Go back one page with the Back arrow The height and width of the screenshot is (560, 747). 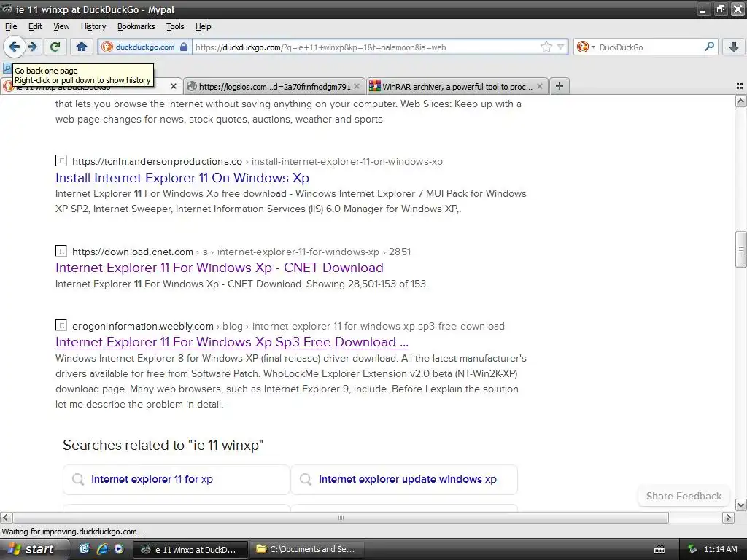point(15,47)
